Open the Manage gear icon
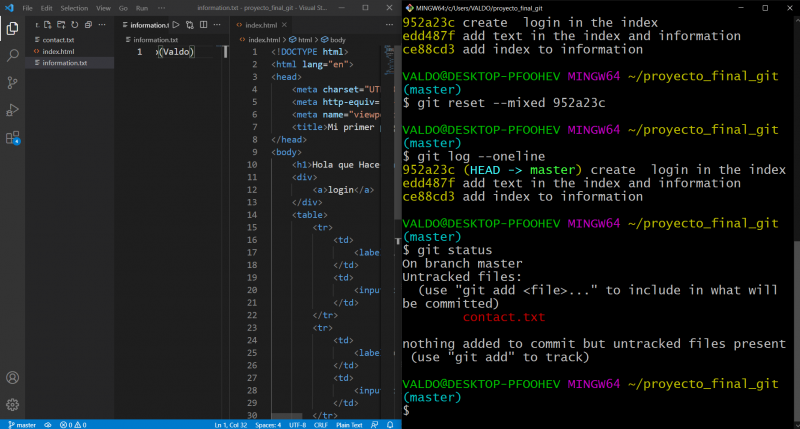800x429 pixels. point(12,404)
